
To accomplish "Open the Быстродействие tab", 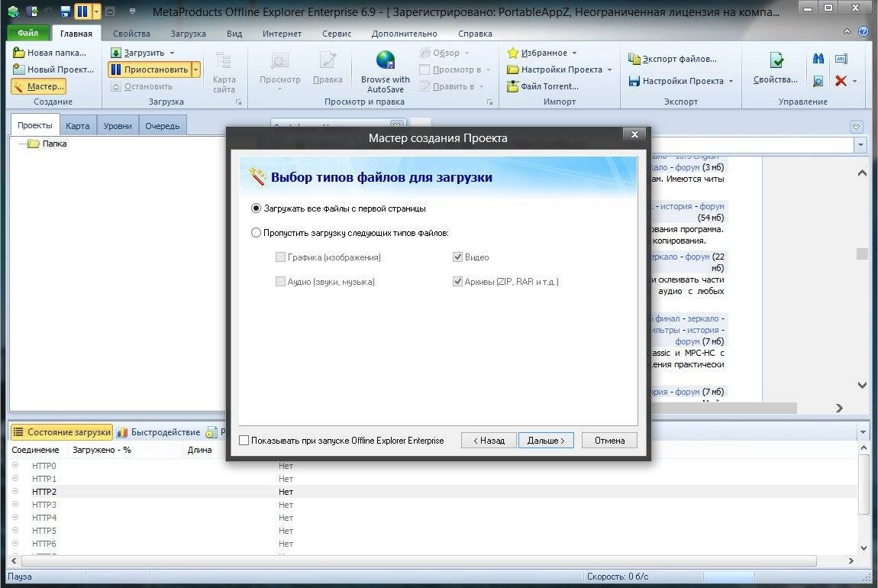I will pos(159,431).
